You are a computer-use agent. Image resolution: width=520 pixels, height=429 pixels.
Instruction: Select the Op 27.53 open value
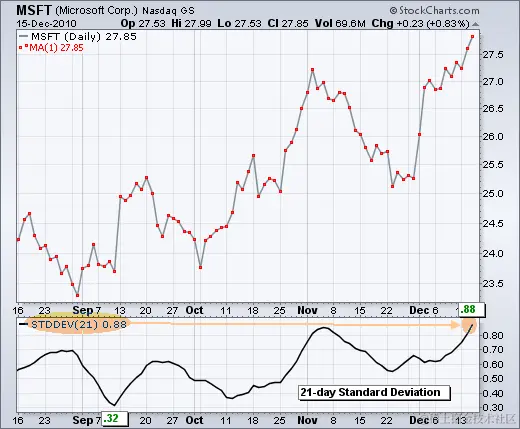(x=143, y=23)
